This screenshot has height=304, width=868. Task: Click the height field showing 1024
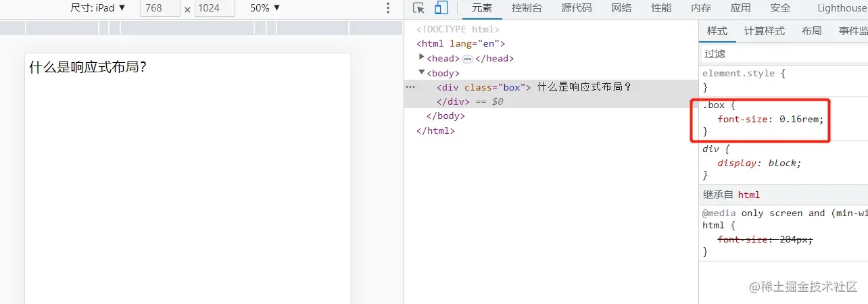pos(214,8)
